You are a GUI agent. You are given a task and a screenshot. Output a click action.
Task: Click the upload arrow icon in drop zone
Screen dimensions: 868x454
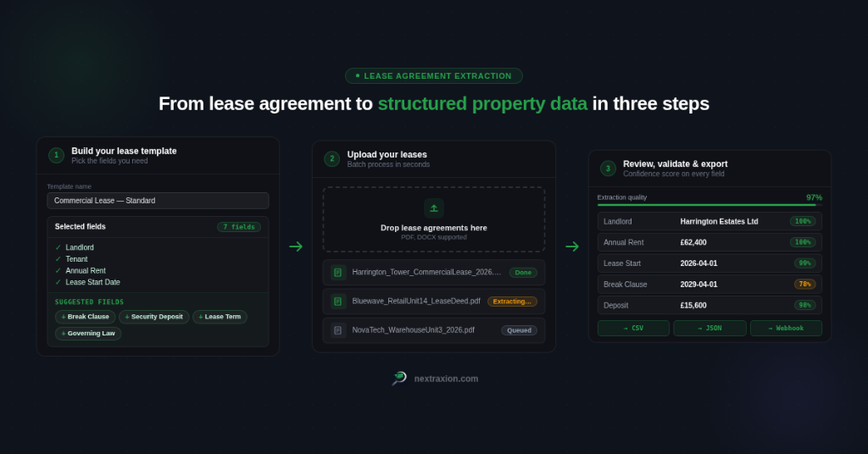433,208
